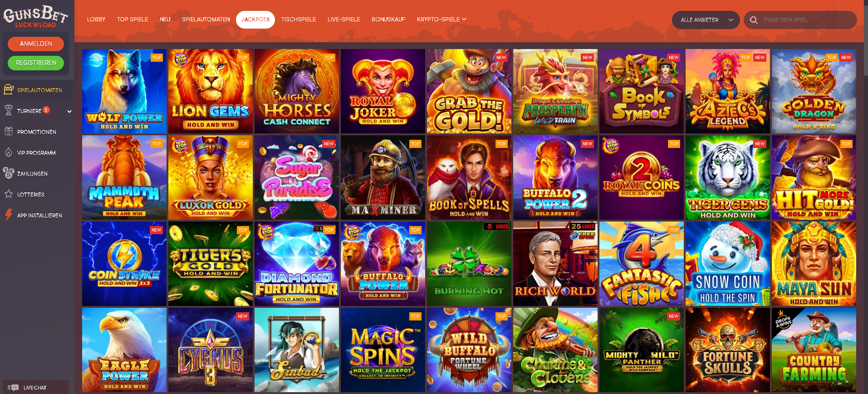Click the Zahlungen coins icon
868x394 pixels.
[x=9, y=173]
